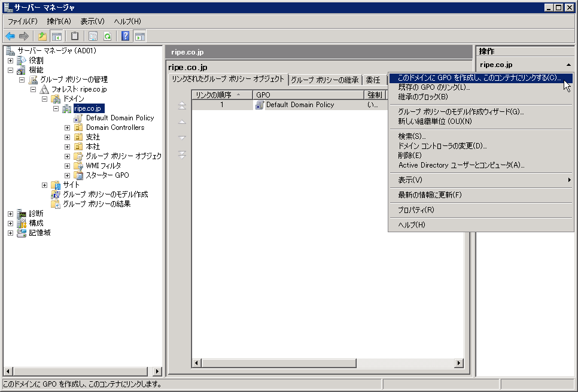Image resolution: width=578 pixels, height=392 pixels.
Task: Open the ファイル(F) menu
Action: coord(23,22)
